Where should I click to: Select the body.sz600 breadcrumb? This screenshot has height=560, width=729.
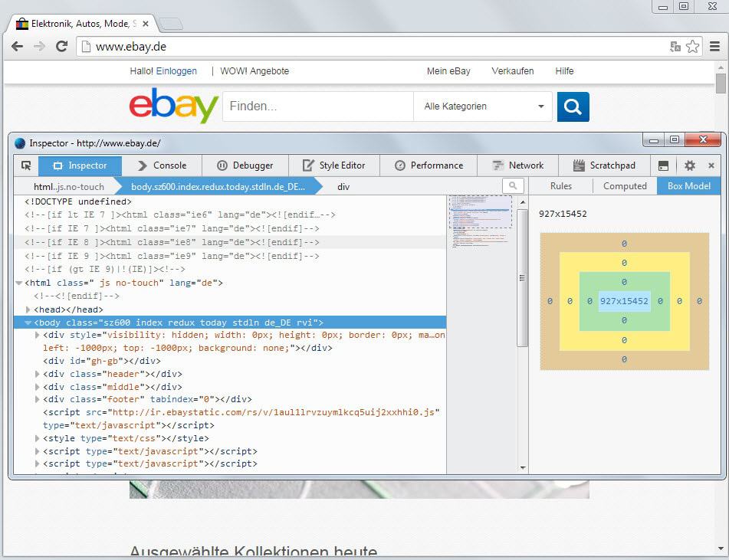point(218,187)
